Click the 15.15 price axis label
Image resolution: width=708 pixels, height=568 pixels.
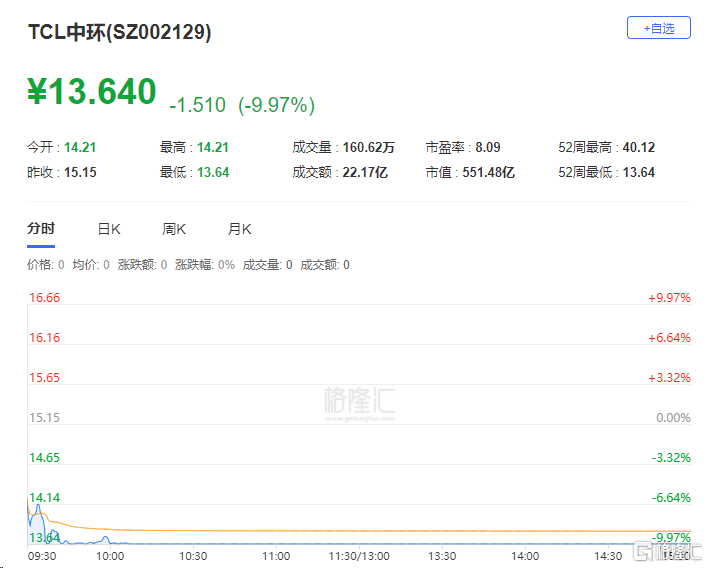point(44,418)
